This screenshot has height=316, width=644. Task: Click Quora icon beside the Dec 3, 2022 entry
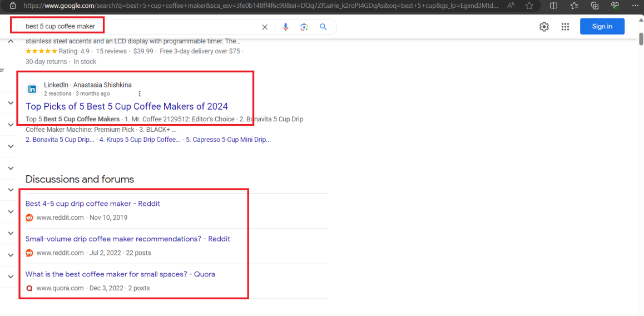29,289
